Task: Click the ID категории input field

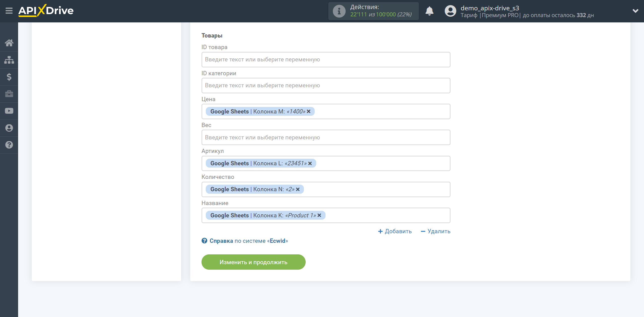Action: (326, 86)
